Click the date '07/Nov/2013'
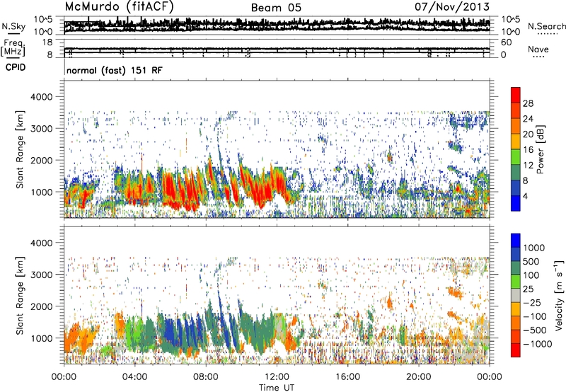The image size is (566, 392). (452, 6)
